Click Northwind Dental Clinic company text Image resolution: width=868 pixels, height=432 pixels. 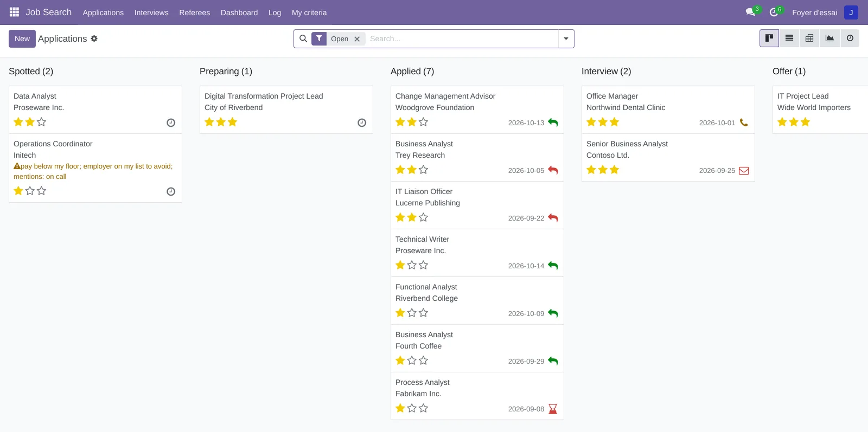626,107
